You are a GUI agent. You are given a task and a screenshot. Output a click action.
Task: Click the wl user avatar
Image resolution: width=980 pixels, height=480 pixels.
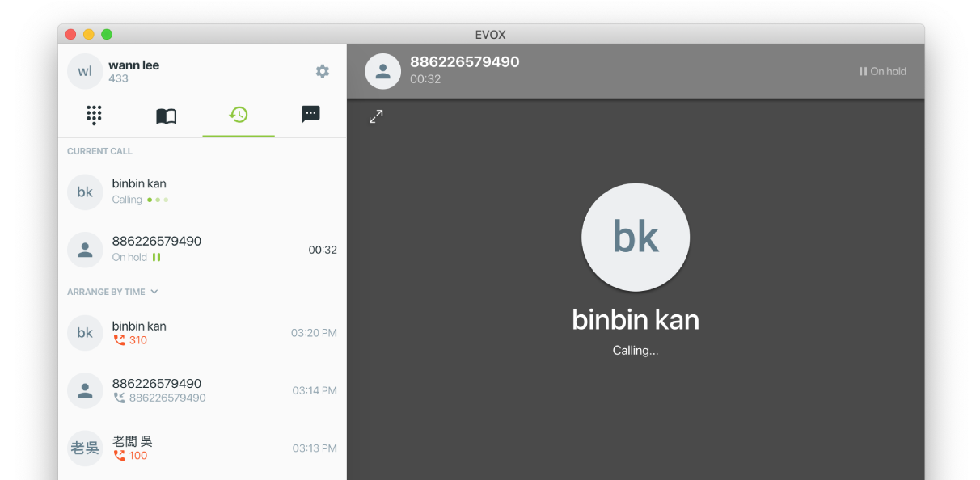pyautogui.click(x=85, y=71)
